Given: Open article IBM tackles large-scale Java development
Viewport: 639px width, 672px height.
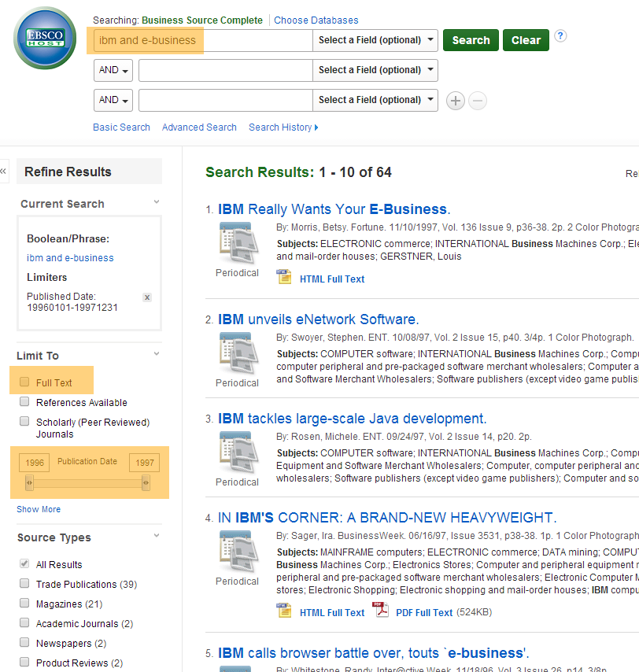Looking at the screenshot, I should point(353,419).
